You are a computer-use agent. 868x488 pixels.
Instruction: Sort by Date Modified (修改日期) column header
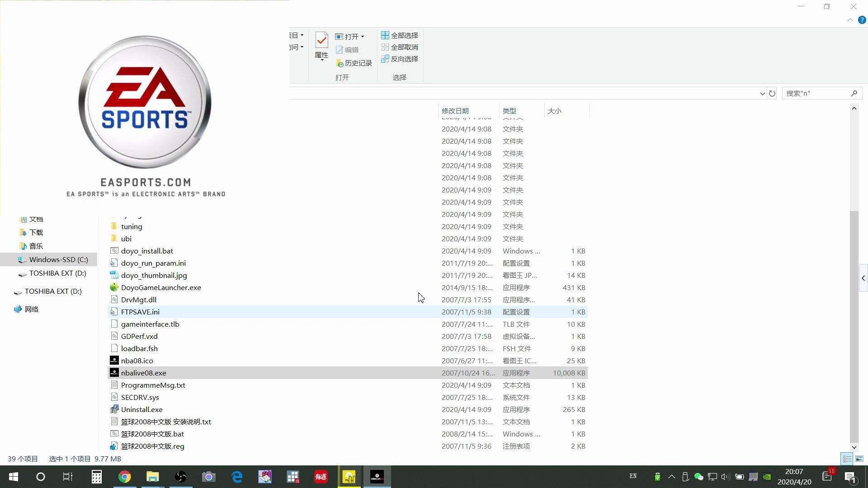pyautogui.click(x=468, y=111)
